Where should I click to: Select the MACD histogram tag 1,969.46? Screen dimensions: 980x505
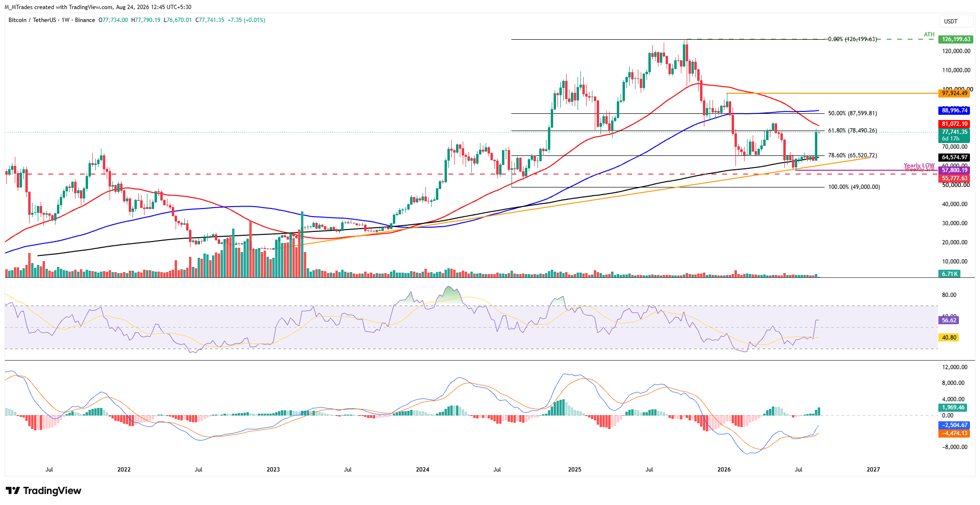pyautogui.click(x=953, y=408)
